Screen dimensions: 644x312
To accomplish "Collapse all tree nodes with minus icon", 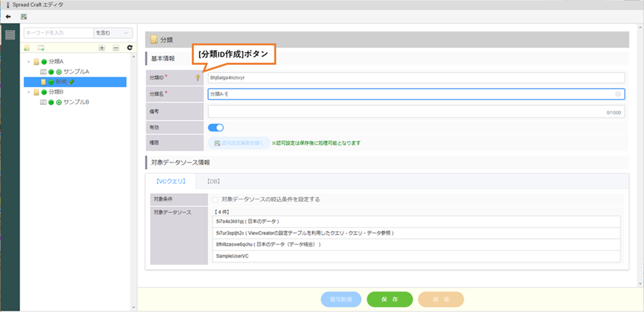I will pos(116,47).
